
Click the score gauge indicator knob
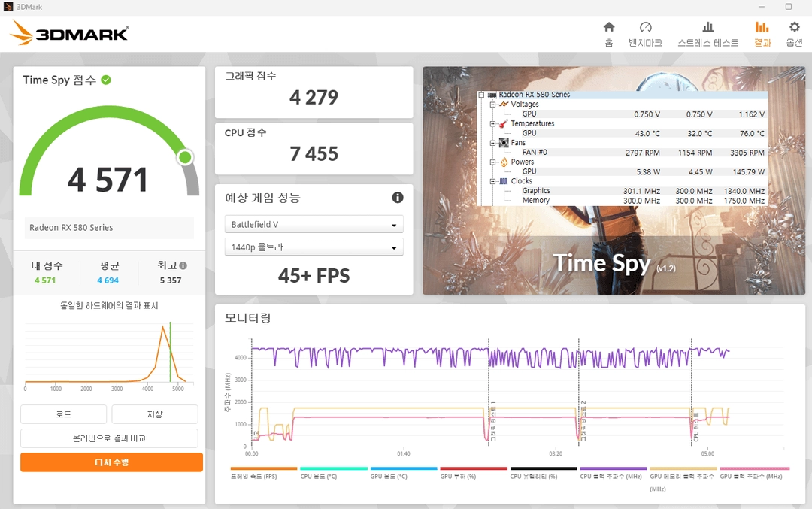pos(185,157)
